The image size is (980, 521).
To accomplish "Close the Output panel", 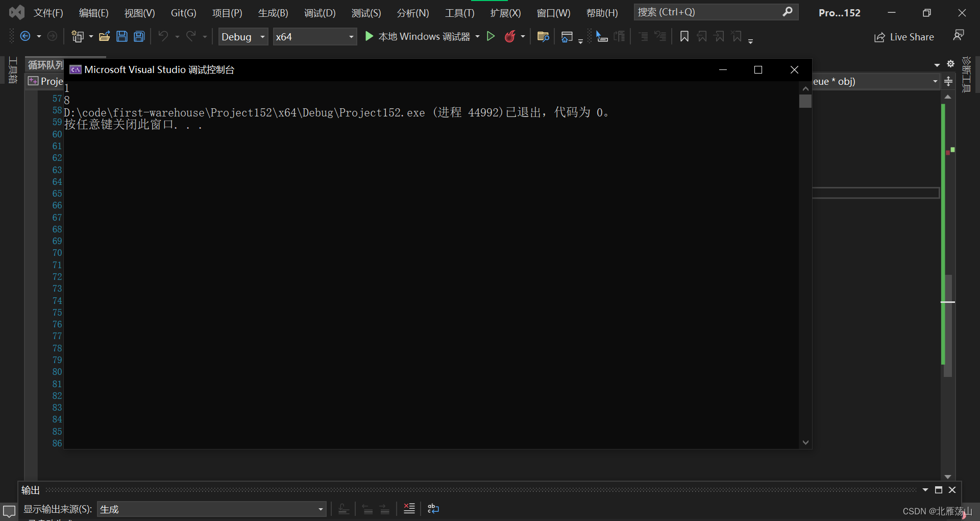I will point(952,490).
